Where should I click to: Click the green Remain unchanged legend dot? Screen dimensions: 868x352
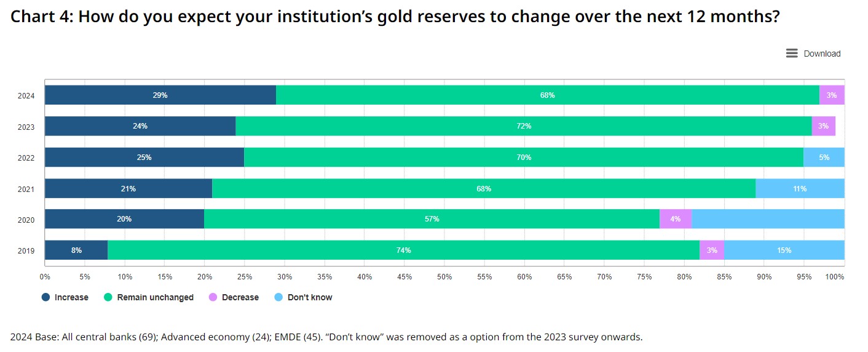click(x=108, y=297)
